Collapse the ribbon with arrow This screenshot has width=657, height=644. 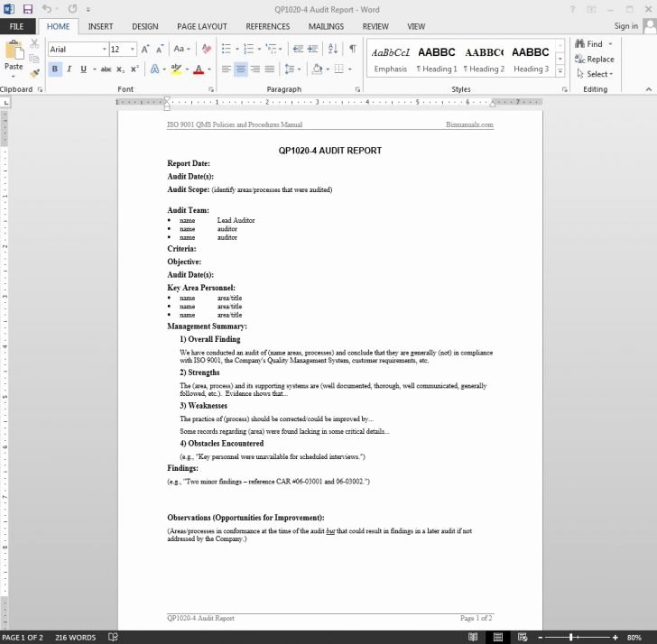pyautogui.click(x=648, y=89)
